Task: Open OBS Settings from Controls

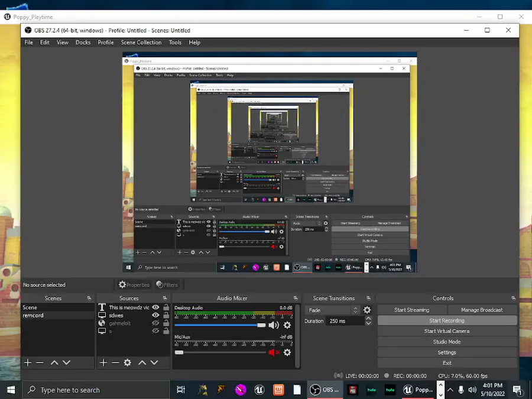Action: (x=447, y=352)
